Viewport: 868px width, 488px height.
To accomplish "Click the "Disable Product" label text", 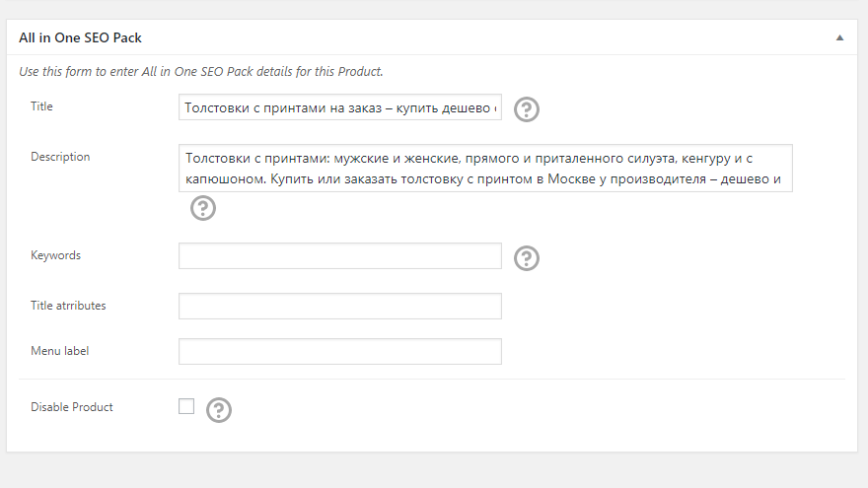I will (x=72, y=407).
